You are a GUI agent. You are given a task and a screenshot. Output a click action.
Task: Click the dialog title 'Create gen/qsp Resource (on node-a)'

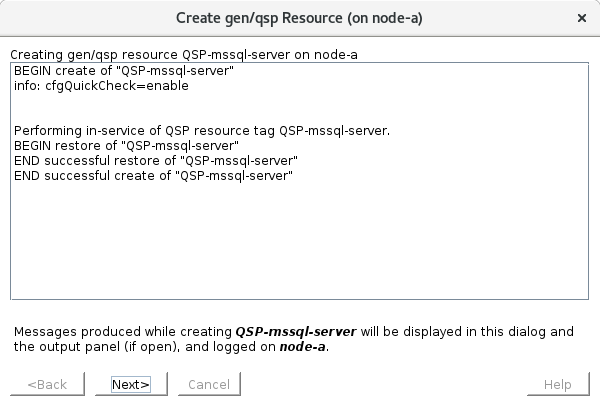[299, 18]
